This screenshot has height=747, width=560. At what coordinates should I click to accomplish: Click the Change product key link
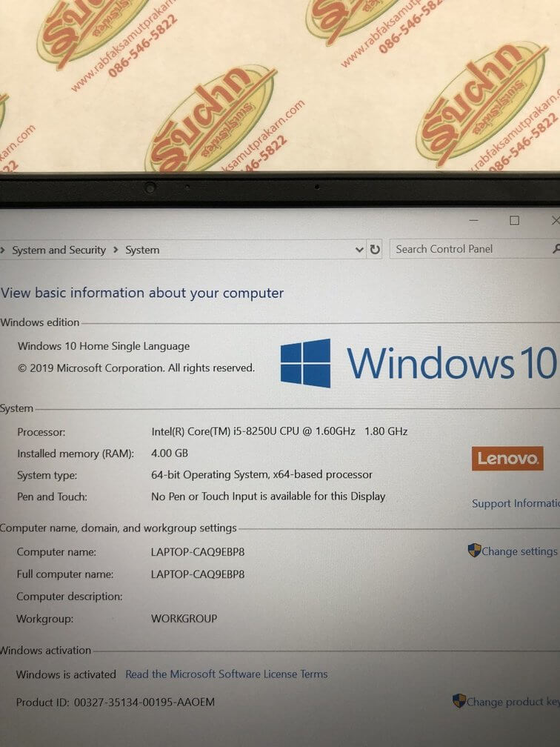click(x=513, y=702)
